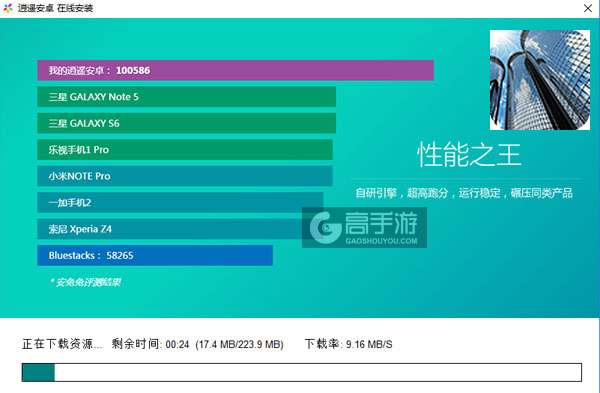600x393 pixels.
Task: Click the colorful app icon in title bar
Action: 8,8
